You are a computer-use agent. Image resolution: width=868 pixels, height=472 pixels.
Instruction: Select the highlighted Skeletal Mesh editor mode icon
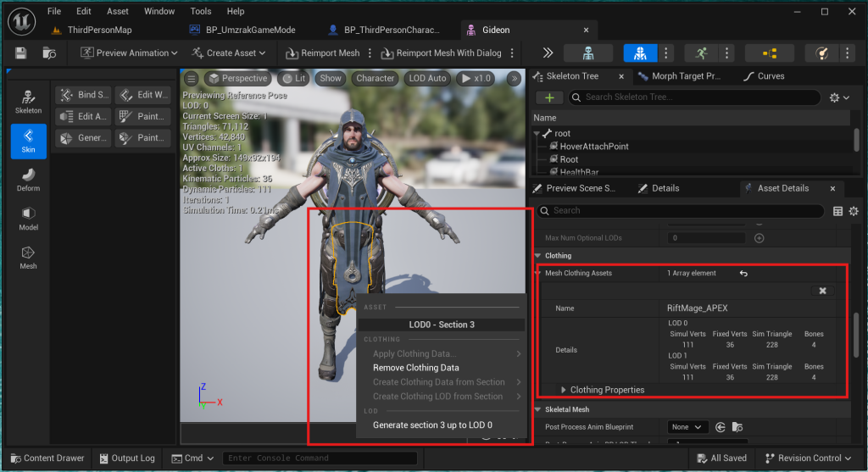640,53
